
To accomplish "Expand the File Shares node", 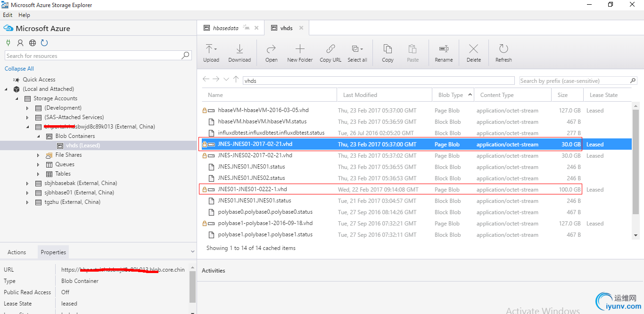I will click(x=39, y=155).
